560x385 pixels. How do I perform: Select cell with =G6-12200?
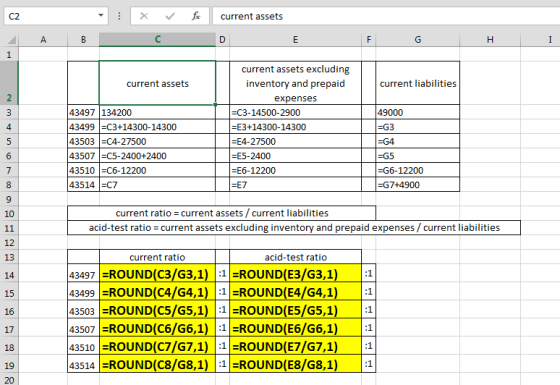coord(418,170)
